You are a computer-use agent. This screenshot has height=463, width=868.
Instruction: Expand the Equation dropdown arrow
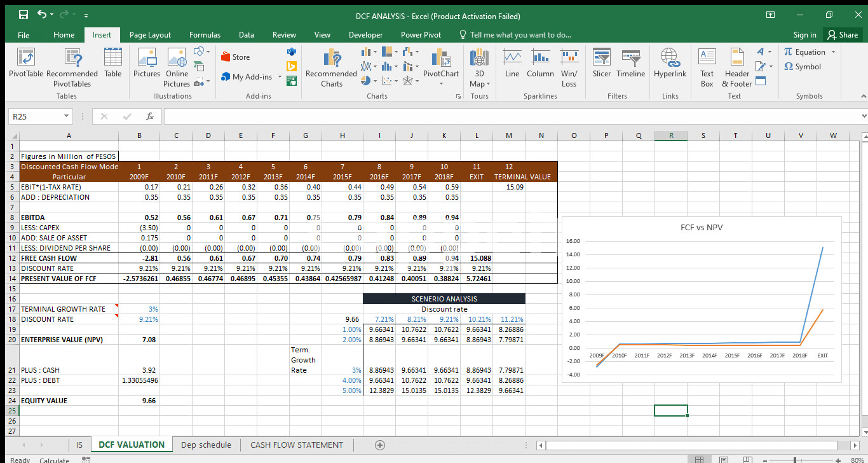pyautogui.click(x=833, y=52)
